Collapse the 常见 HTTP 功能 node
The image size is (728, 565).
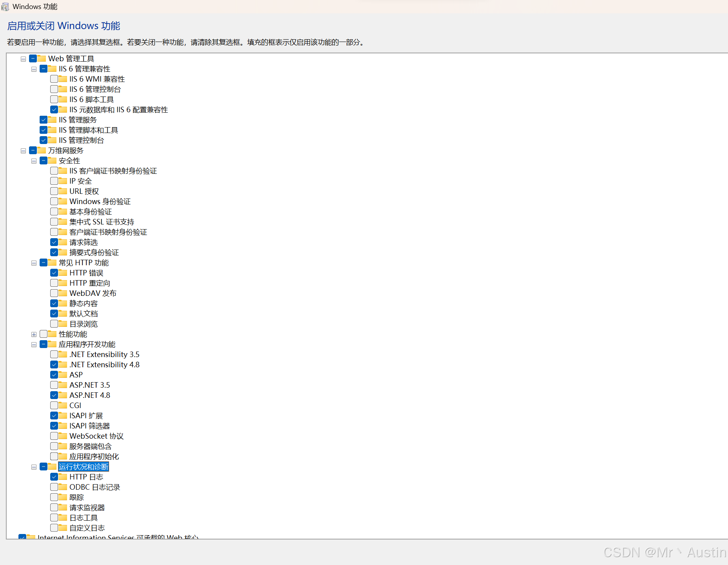click(x=34, y=263)
